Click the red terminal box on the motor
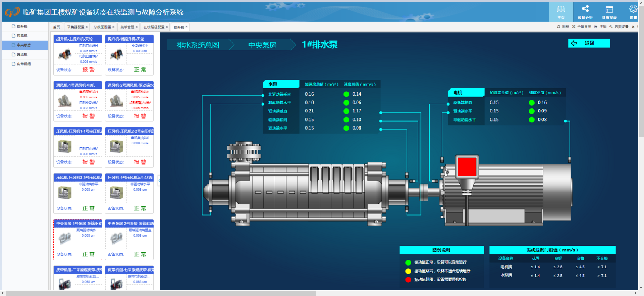The width and height of the screenshot is (644, 296). [467, 167]
